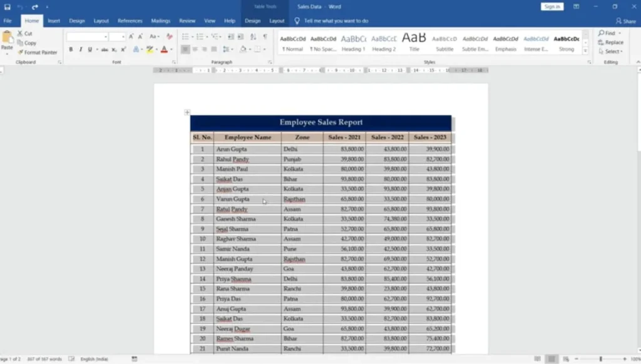
Task: Open the Numbering list dropdown
Action: (x=207, y=37)
